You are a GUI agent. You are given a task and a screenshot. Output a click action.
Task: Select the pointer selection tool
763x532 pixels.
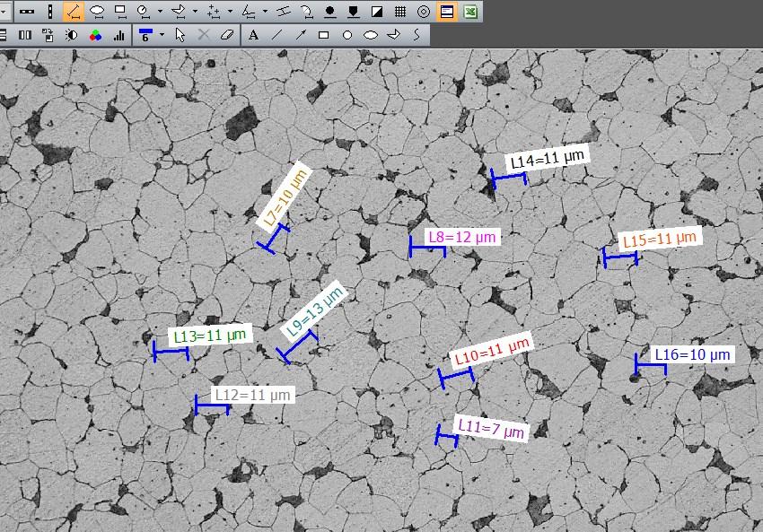(x=180, y=35)
